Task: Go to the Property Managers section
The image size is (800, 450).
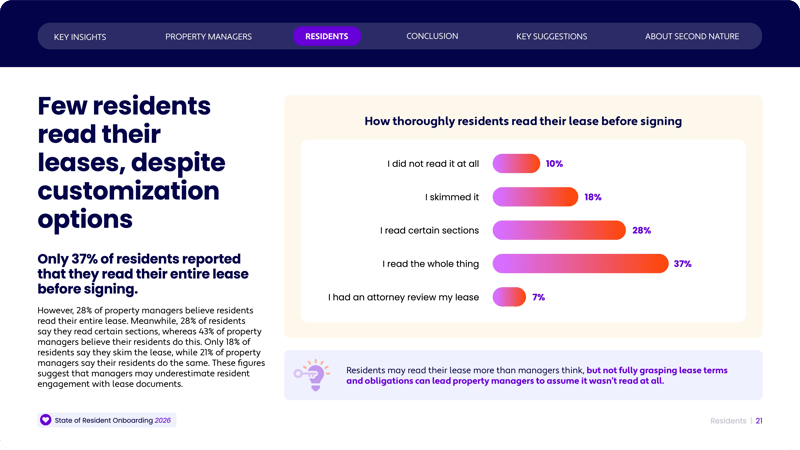Action: pyautogui.click(x=208, y=37)
